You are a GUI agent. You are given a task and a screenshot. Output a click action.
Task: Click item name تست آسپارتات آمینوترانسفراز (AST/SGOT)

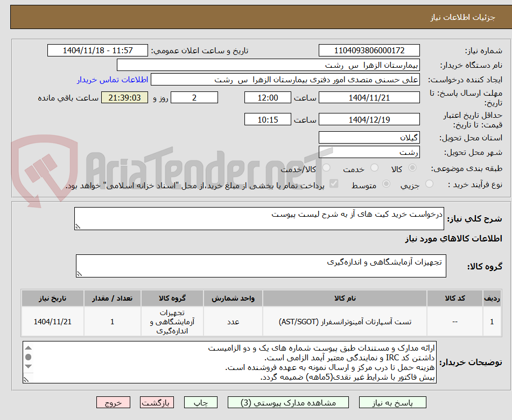[345, 322]
